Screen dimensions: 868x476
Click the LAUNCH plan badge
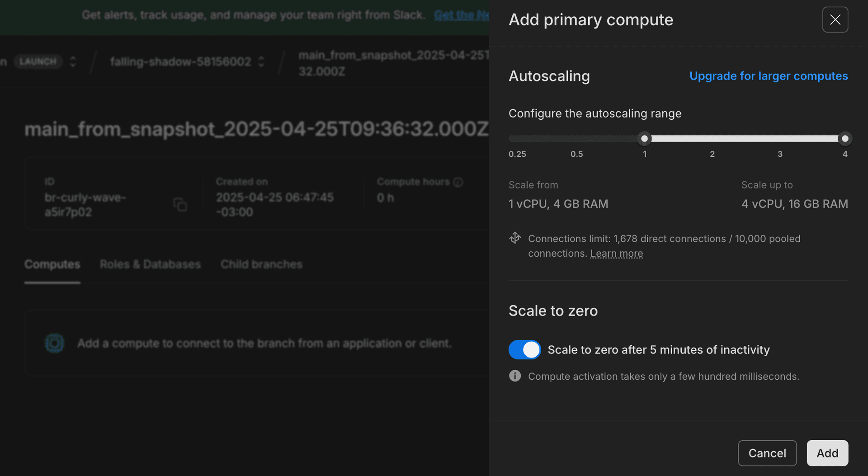(38, 61)
